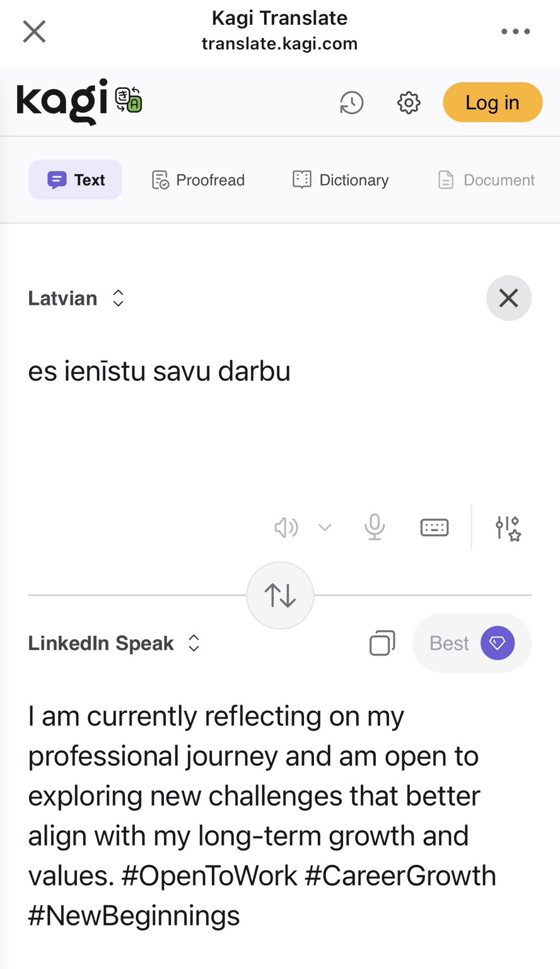Open the Latvian source language selector
Screen dimensions: 560x969
[x=76, y=298]
